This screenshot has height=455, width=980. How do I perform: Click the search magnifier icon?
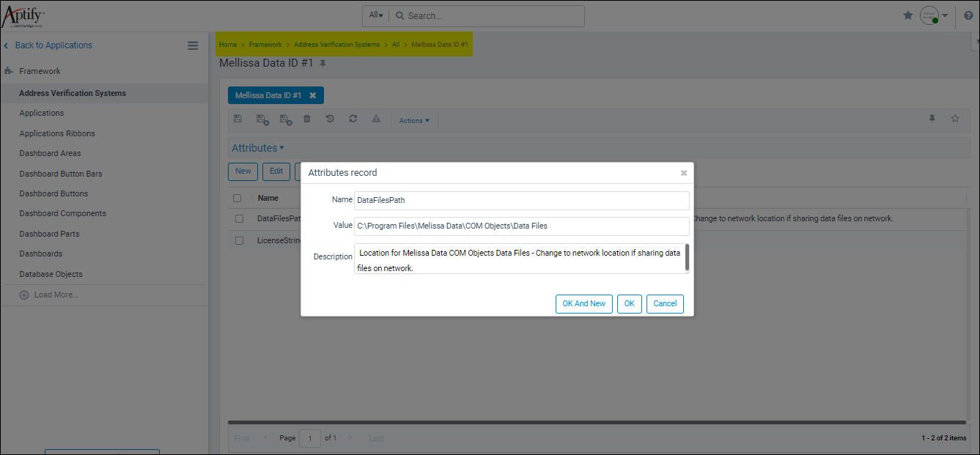pyautogui.click(x=399, y=16)
